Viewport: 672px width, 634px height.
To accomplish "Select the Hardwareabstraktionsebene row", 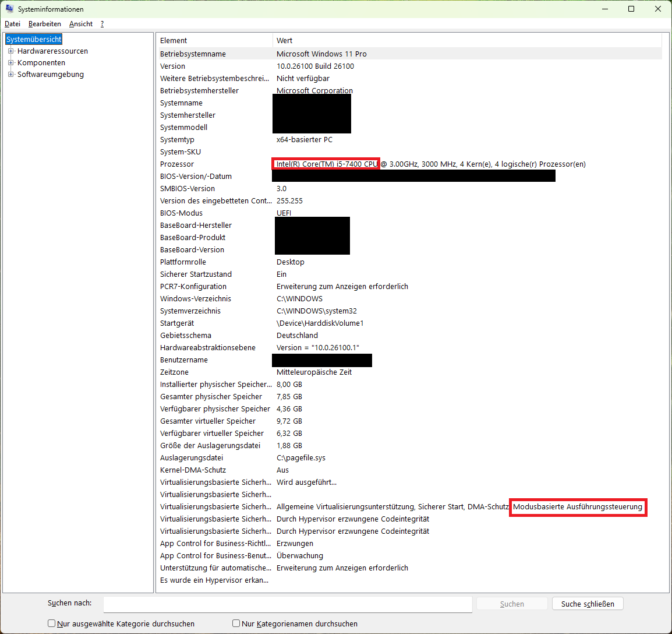I will point(409,347).
